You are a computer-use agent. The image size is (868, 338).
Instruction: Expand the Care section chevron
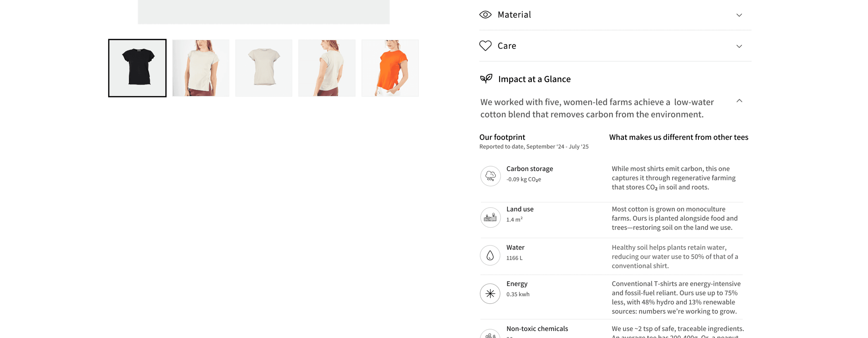point(739,46)
